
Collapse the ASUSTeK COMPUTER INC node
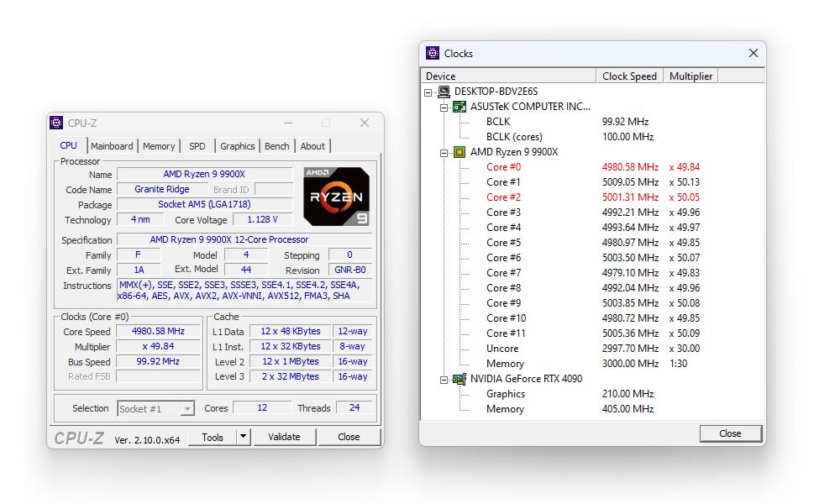pyautogui.click(x=444, y=108)
